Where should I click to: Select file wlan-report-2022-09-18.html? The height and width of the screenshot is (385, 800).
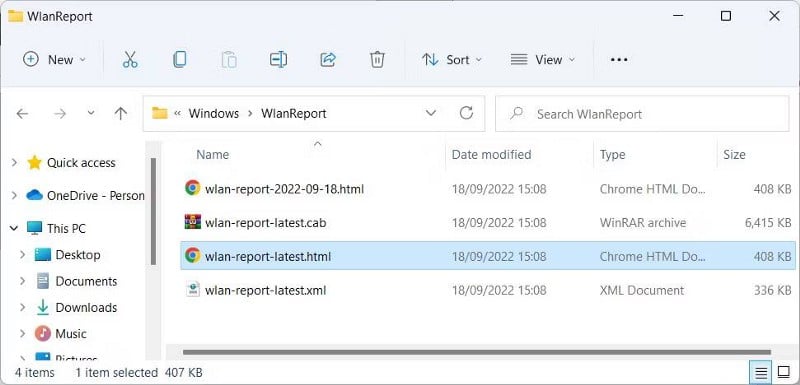click(x=284, y=189)
